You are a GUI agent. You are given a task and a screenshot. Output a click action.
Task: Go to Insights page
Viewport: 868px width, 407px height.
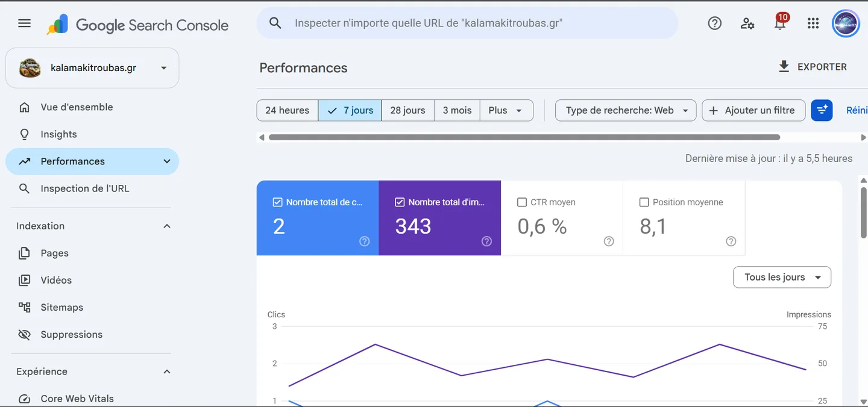pos(92,134)
